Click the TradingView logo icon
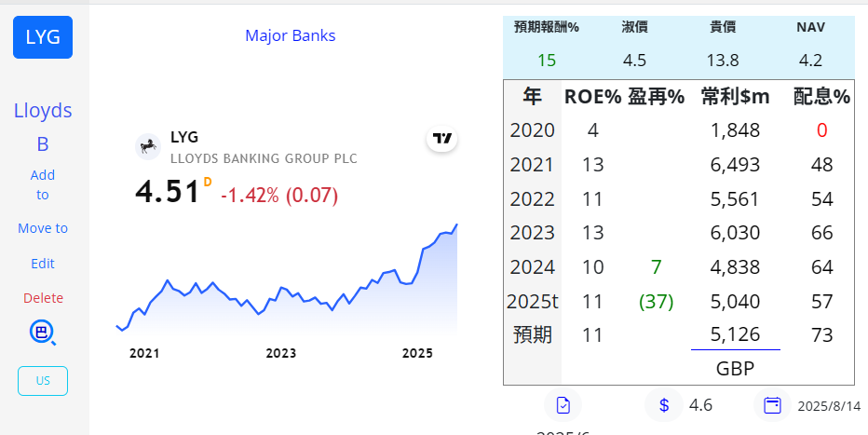Screen dimensions: 868x435 441,139
